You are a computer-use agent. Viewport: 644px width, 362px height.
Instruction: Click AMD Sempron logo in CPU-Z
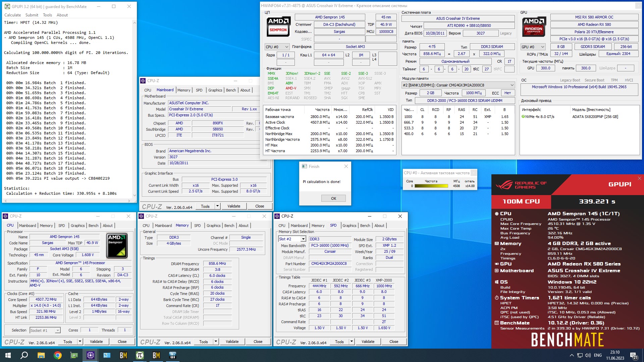[x=117, y=245]
